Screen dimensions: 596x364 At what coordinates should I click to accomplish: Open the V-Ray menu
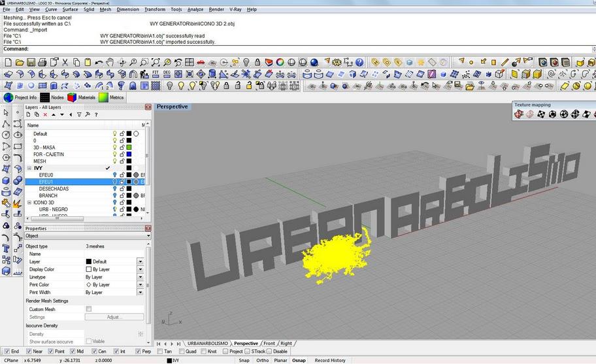point(235,10)
